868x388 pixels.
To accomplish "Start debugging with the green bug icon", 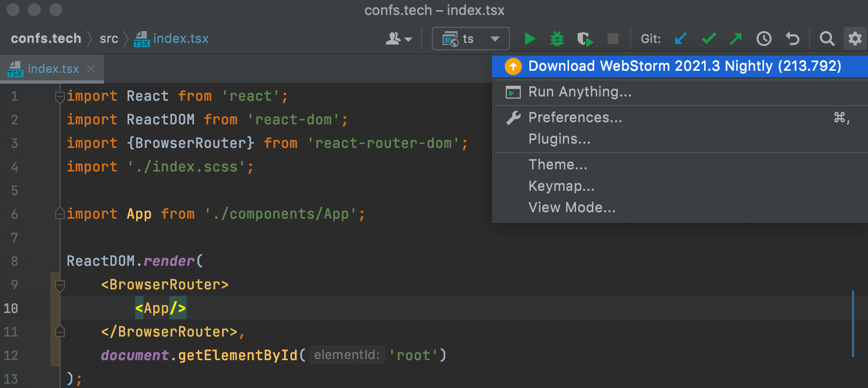I will coord(557,39).
